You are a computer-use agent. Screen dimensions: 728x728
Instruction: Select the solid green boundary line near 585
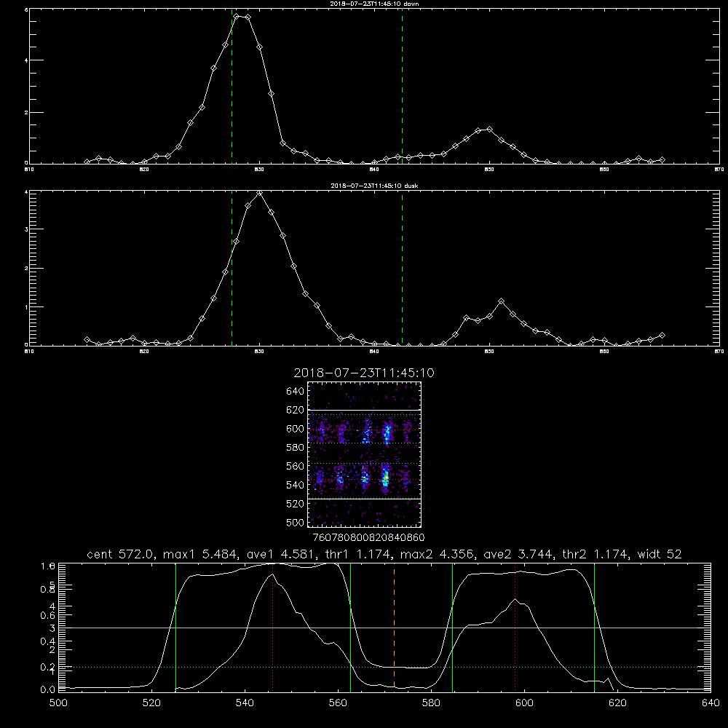click(x=452, y=627)
